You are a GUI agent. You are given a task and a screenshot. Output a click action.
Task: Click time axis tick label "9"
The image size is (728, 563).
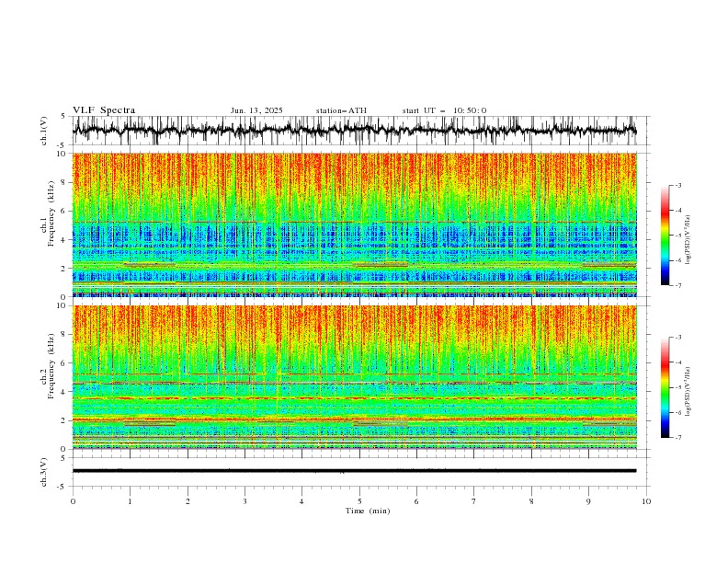pos(588,501)
